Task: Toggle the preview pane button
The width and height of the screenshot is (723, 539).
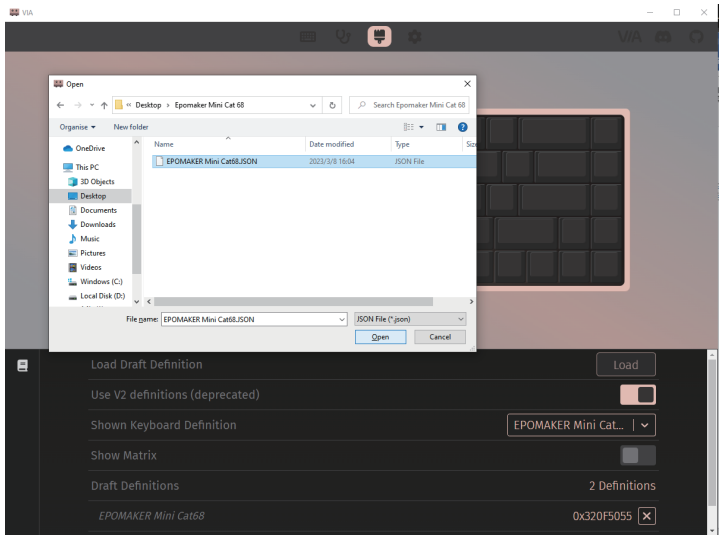Action: point(440,127)
